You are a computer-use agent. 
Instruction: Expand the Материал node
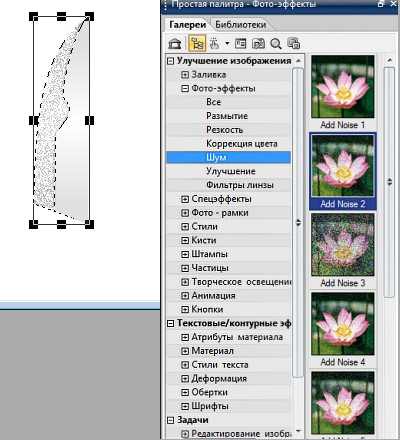185,351
